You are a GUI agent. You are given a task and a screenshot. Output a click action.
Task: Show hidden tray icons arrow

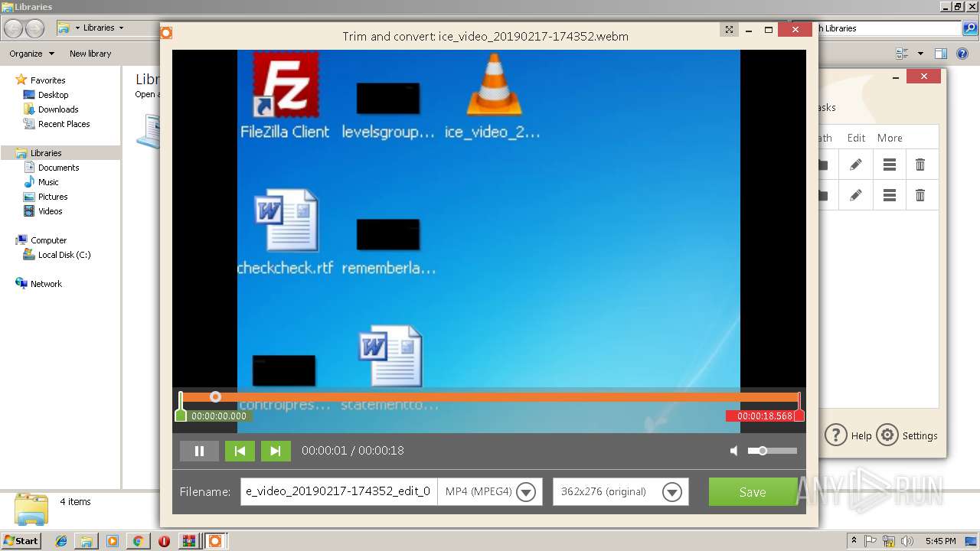click(x=854, y=541)
